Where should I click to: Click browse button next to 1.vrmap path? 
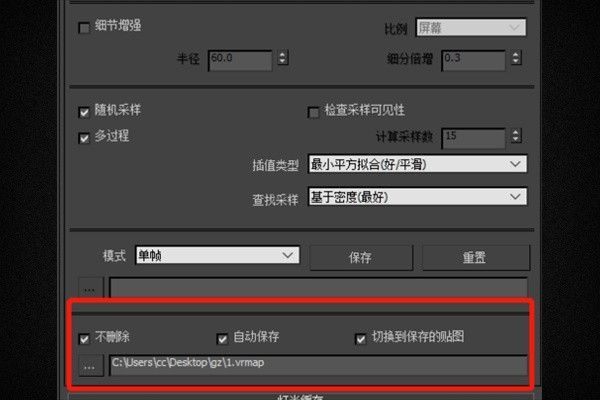point(90,366)
